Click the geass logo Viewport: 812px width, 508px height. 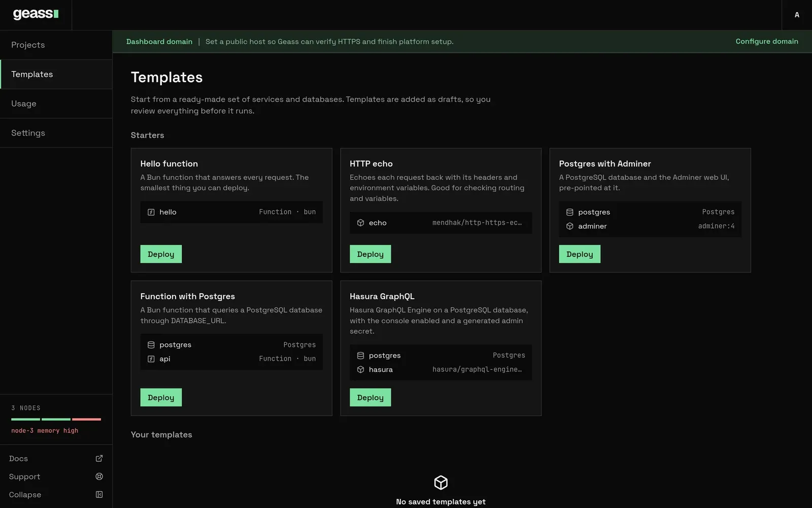36,14
